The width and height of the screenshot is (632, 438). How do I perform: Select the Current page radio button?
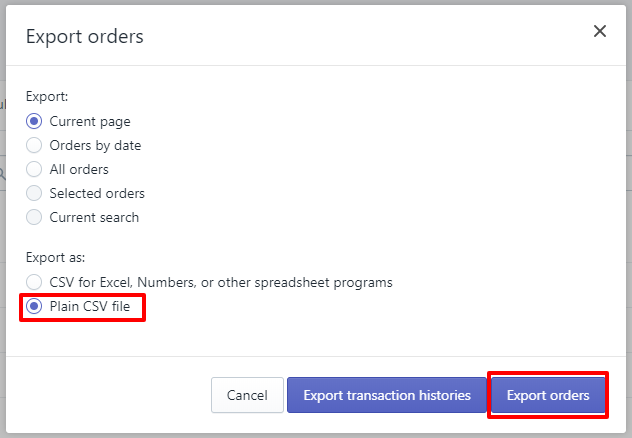[x=34, y=121]
